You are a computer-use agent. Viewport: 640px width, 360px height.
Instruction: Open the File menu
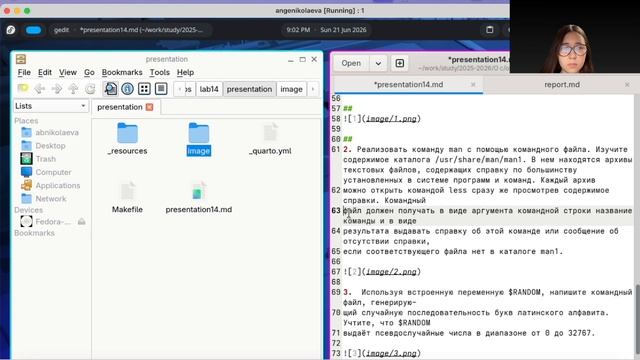(24, 72)
